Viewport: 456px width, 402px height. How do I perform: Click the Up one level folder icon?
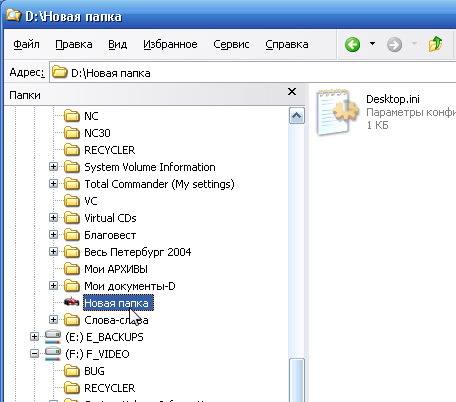coord(435,44)
